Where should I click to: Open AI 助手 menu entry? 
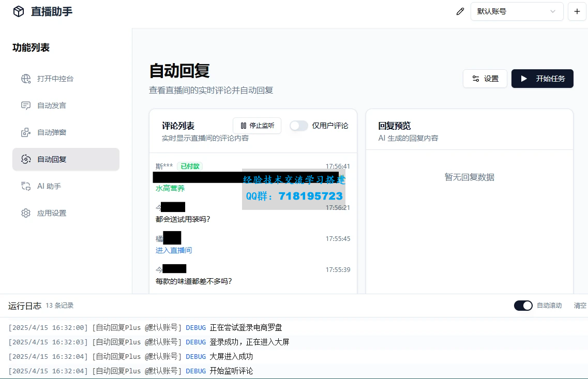[66, 186]
